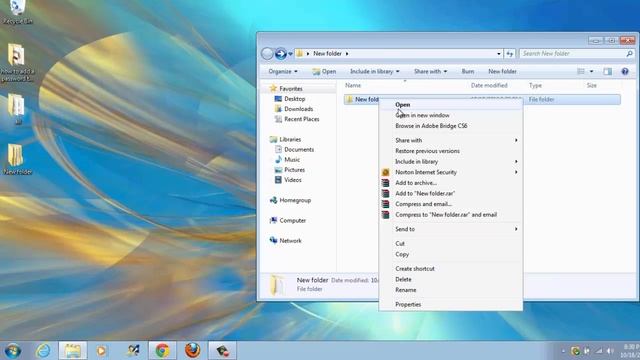Open Explorer help question-mark icon
This screenshot has width=640, height=360.
[625, 71]
